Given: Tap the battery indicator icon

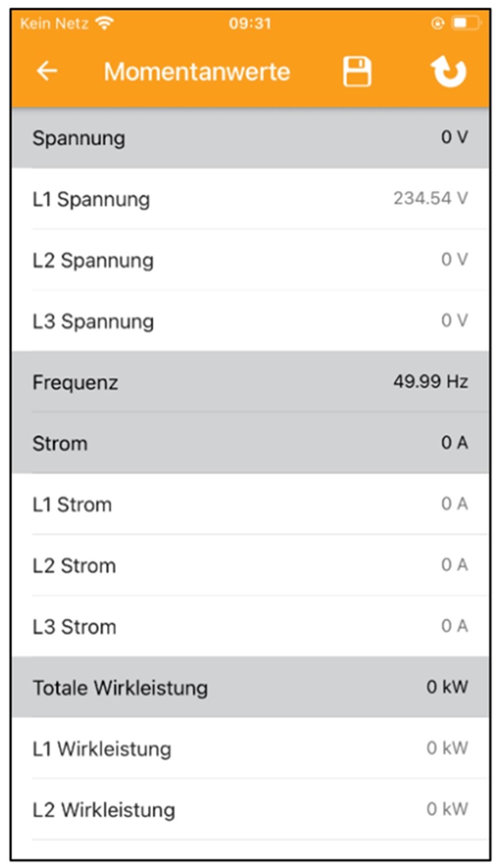Looking at the screenshot, I should 466,24.
